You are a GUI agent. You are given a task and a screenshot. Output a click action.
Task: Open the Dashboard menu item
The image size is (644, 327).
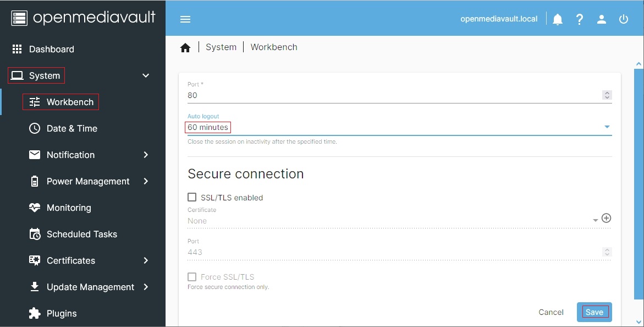point(51,49)
